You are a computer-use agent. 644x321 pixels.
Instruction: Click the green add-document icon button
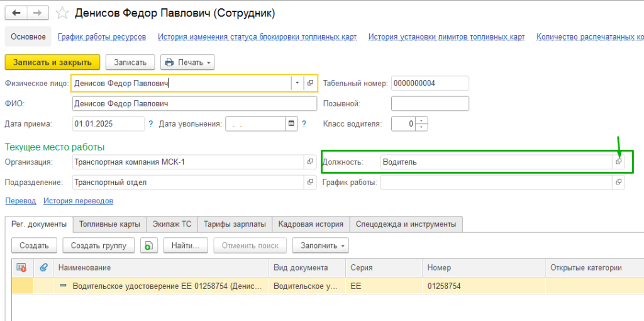[148, 245]
